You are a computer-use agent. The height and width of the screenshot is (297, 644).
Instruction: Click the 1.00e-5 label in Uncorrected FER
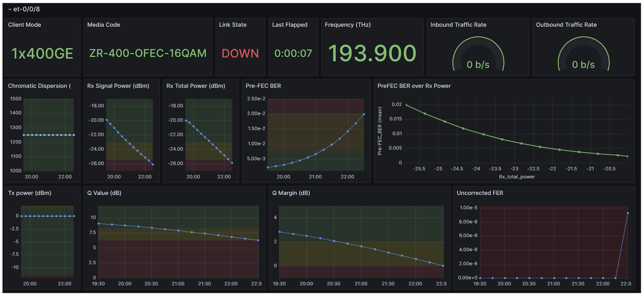[x=469, y=208]
